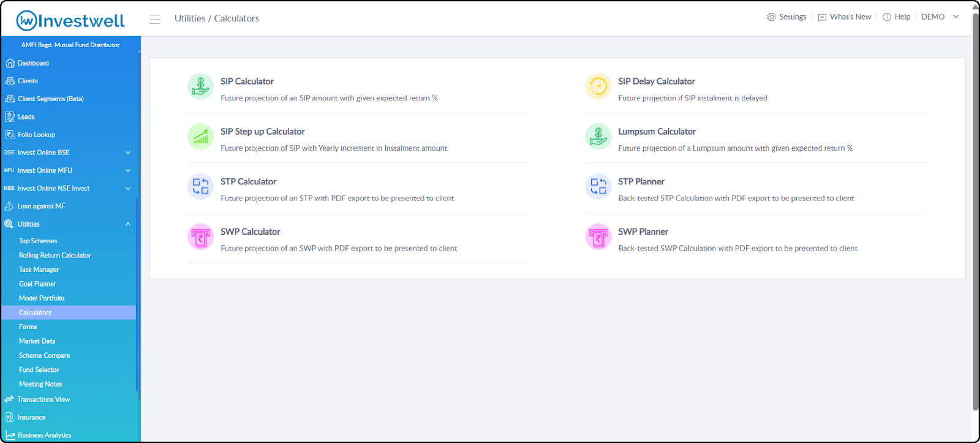Click the Folio Lookup icon
The image size is (980, 443).
[x=10, y=135]
